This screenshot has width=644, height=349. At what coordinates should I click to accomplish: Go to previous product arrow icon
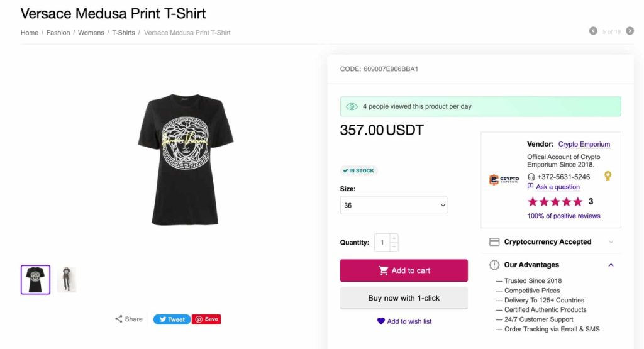pyautogui.click(x=593, y=31)
